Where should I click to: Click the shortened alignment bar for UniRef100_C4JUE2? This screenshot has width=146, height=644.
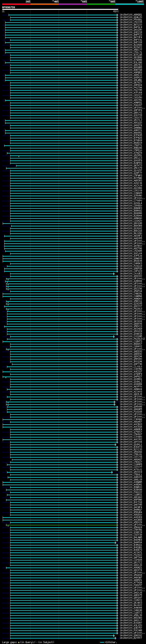tap(63, 274)
